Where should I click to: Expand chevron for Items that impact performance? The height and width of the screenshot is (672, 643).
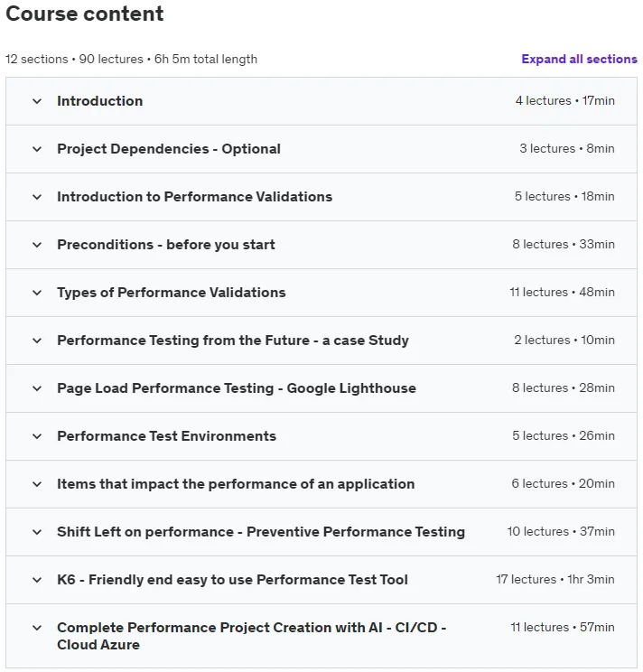point(37,485)
